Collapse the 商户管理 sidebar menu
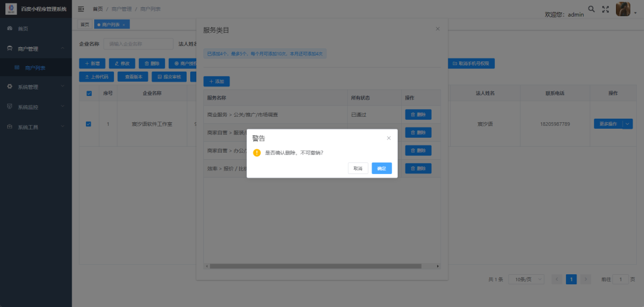The height and width of the screenshot is (307, 644). coord(36,48)
